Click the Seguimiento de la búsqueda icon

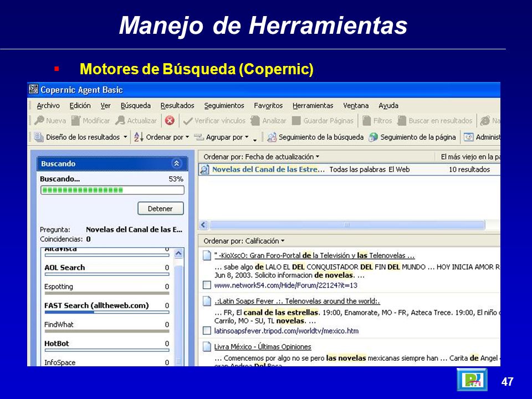coord(272,137)
